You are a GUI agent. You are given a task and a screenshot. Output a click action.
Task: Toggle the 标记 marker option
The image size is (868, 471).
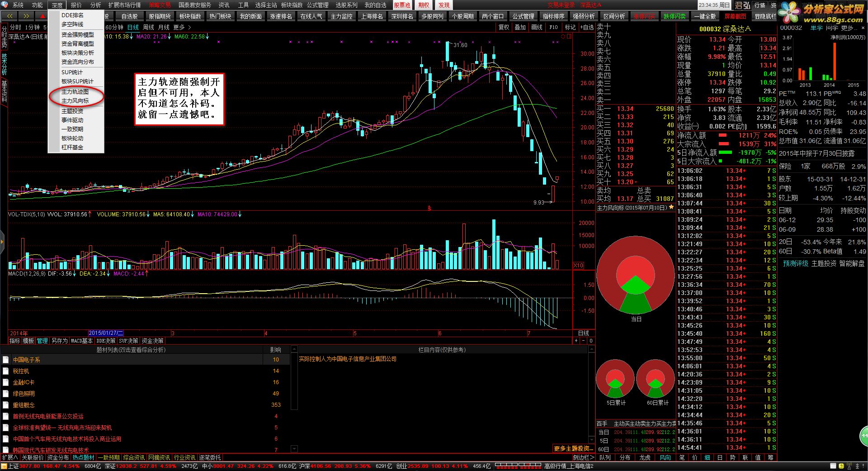point(570,27)
